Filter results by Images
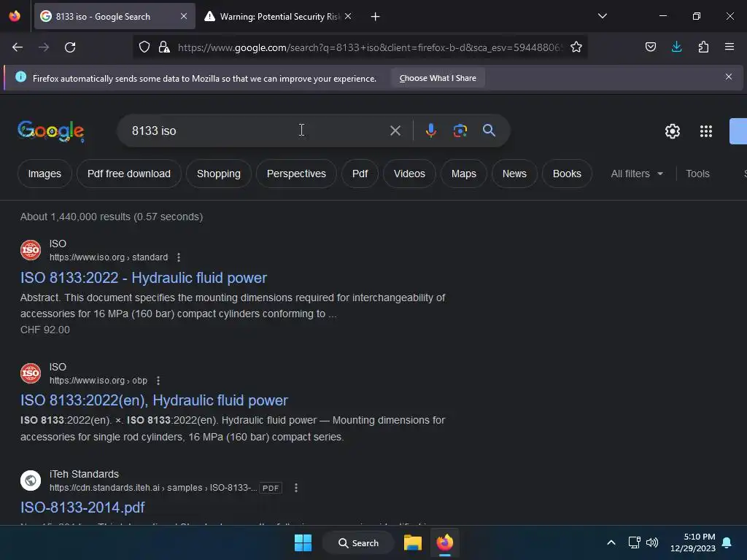Screen dimensions: 747x560 click(x=44, y=174)
